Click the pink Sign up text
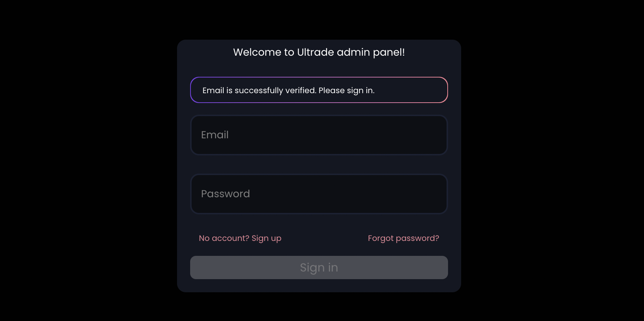This screenshot has height=321, width=644. tap(266, 238)
